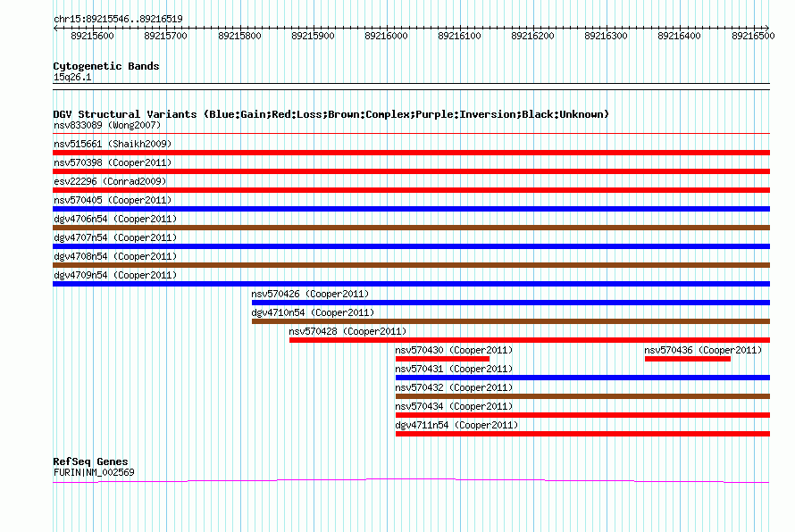Image resolution: width=795 pixels, height=532 pixels.
Task: Click the DGV Structural Variants track title
Action: click(x=331, y=114)
